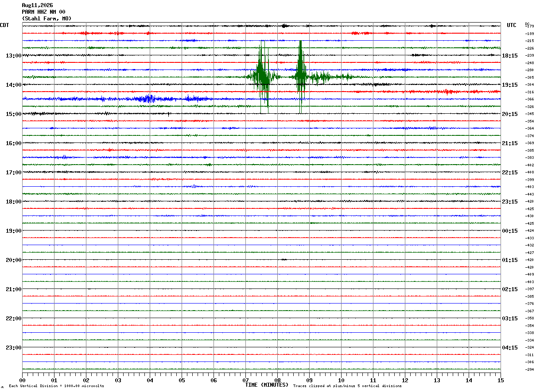536x392 pixels.
Task: Click the station title 'PARM HHZ NM 00'
Action: tap(43, 12)
